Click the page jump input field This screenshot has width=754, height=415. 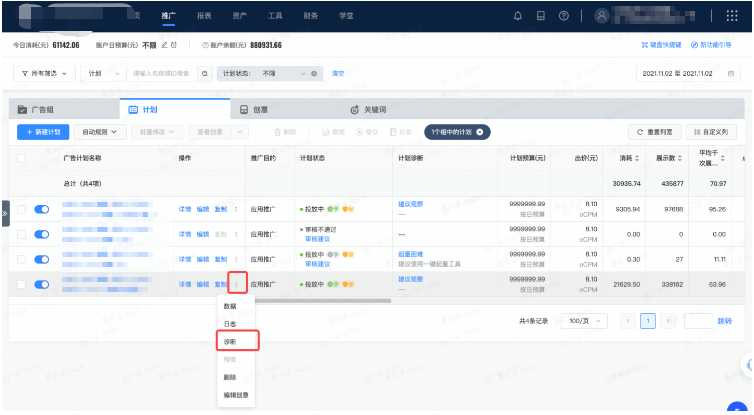(x=698, y=321)
